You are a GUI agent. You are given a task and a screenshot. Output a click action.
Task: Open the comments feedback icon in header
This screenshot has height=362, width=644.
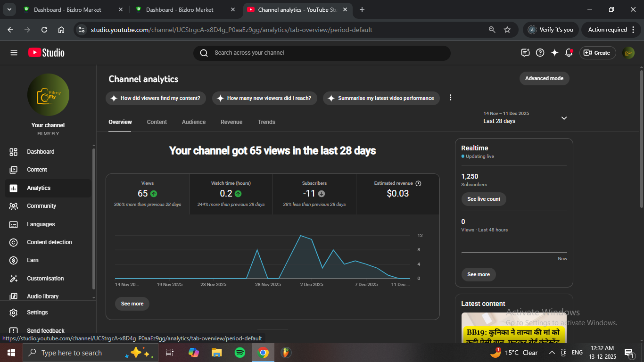coord(525,53)
